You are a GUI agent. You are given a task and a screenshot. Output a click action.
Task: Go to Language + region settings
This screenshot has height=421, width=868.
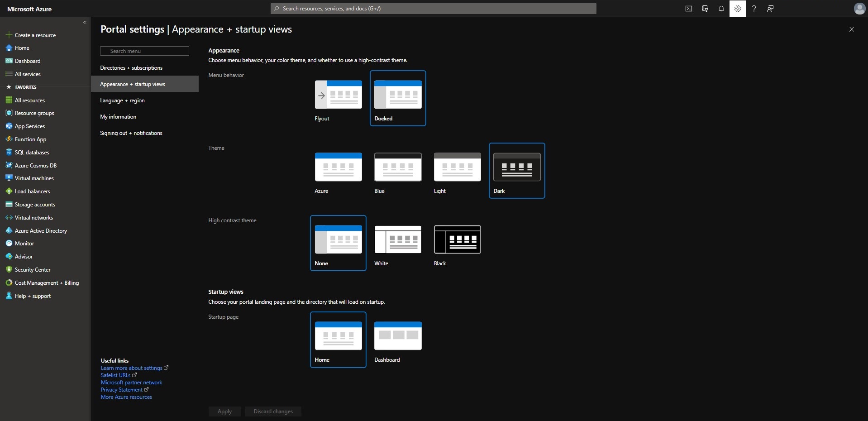click(x=122, y=100)
